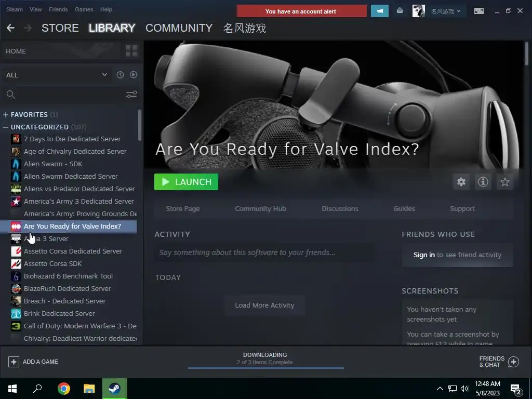The height and width of the screenshot is (399, 532).
Task: Click the Assetto Corsa SDK icon
Action: click(16, 263)
